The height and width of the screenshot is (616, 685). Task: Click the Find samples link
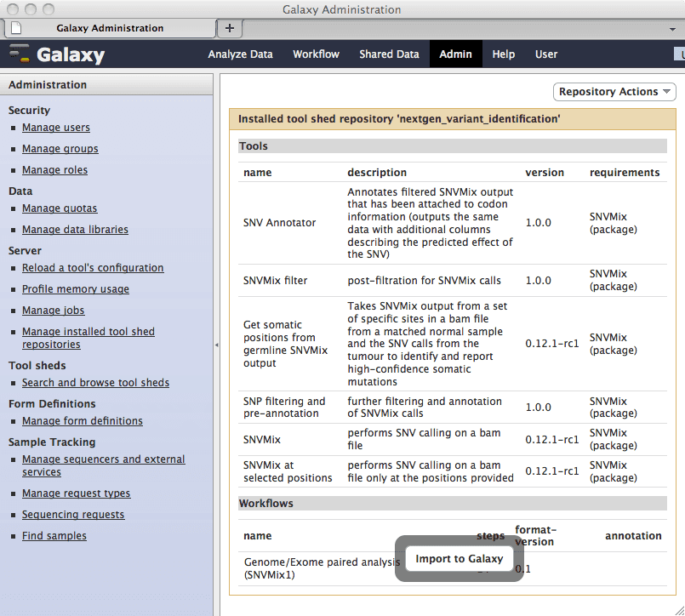pyautogui.click(x=54, y=536)
